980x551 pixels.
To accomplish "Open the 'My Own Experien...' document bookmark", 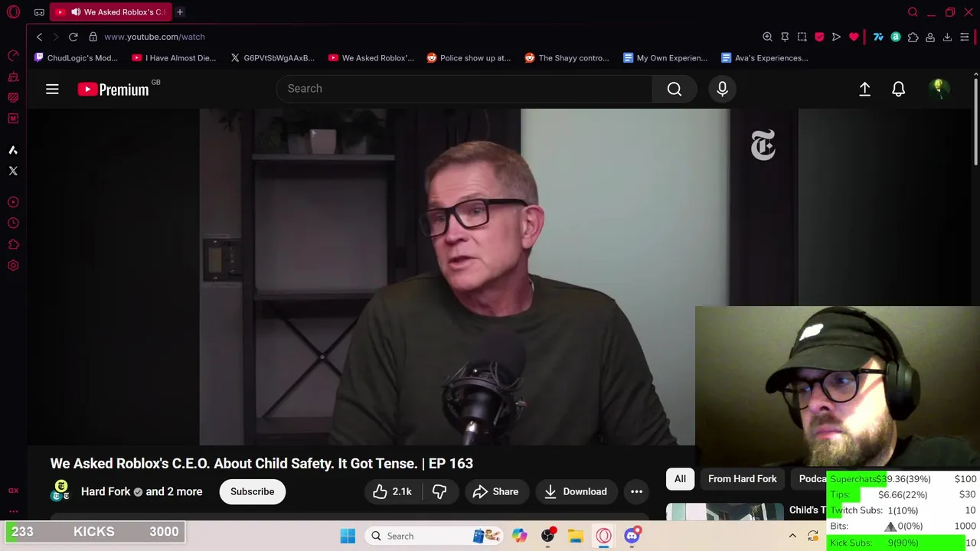I will click(665, 58).
